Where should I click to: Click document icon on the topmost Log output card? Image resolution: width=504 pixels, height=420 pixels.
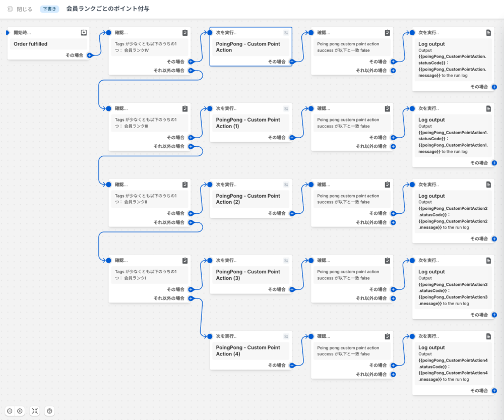pos(488,32)
